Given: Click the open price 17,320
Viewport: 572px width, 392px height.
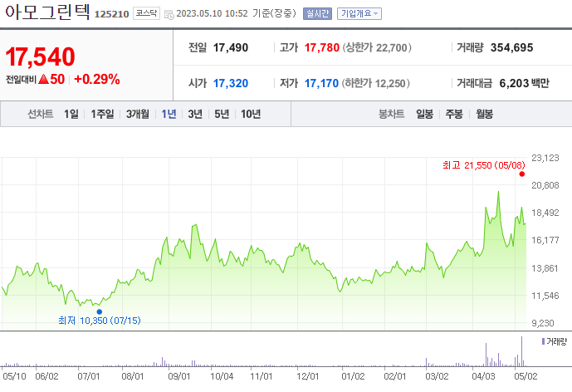Looking at the screenshot, I should click(231, 83).
